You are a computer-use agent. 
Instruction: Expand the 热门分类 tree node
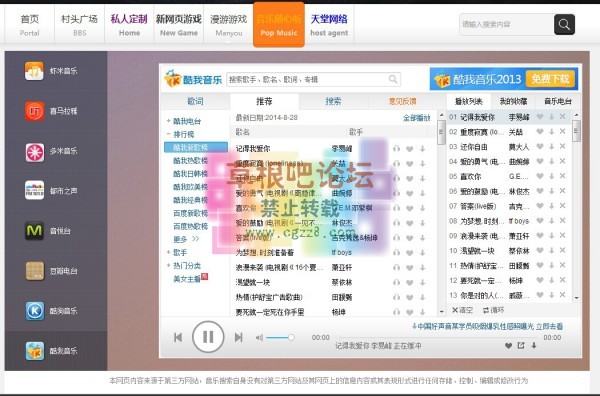[x=168, y=265]
